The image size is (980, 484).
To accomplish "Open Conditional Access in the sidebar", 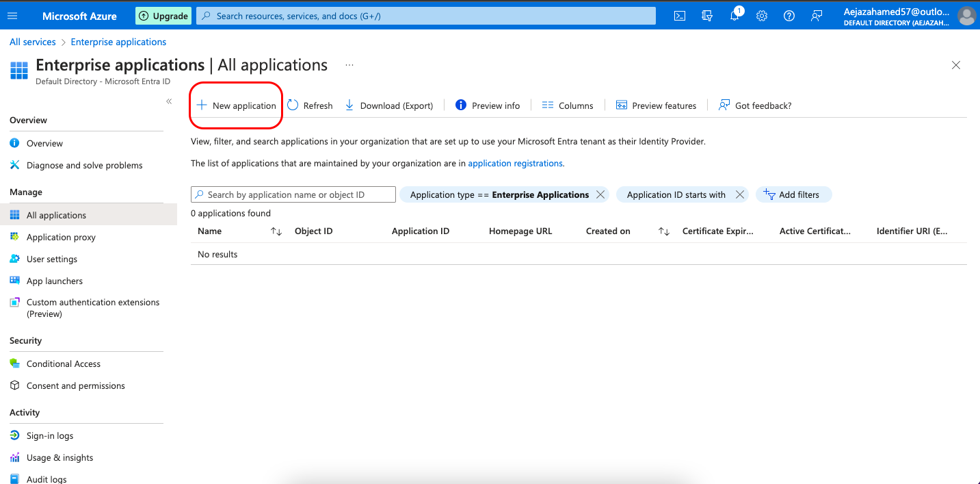I will click(64, 364).
